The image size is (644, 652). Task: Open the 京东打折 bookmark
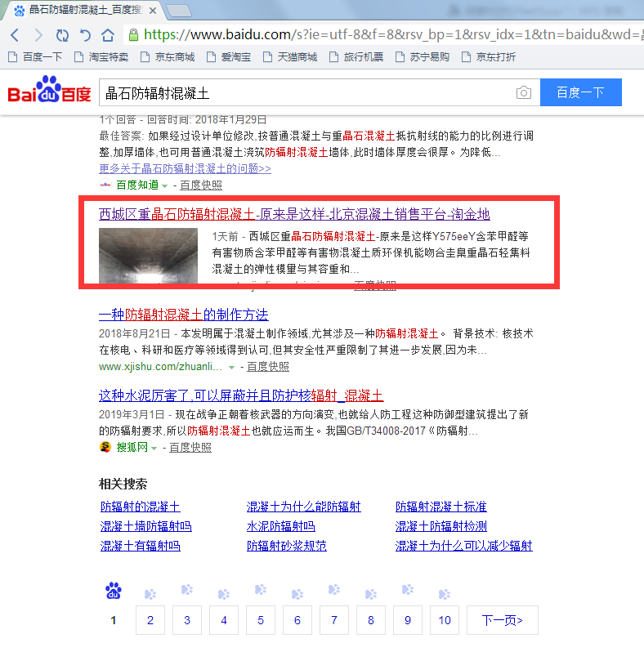pyautogui.click(x=489, y=57)
